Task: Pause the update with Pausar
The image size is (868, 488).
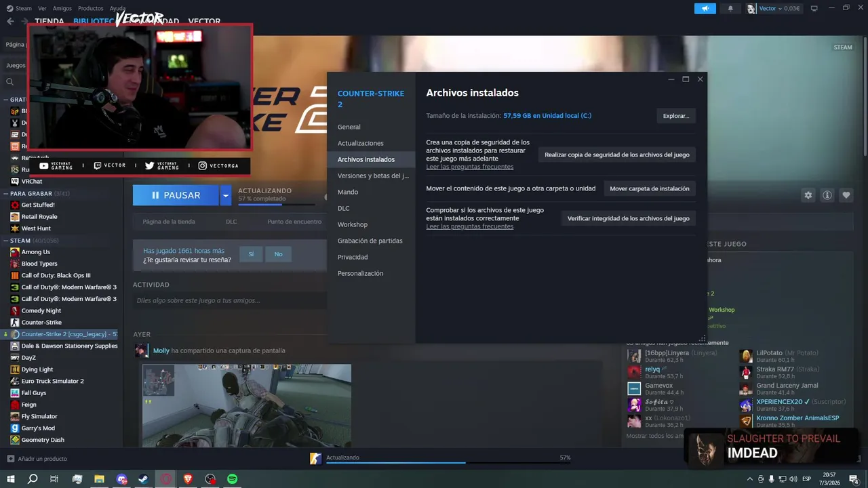Action: click(x=176, y=195)
